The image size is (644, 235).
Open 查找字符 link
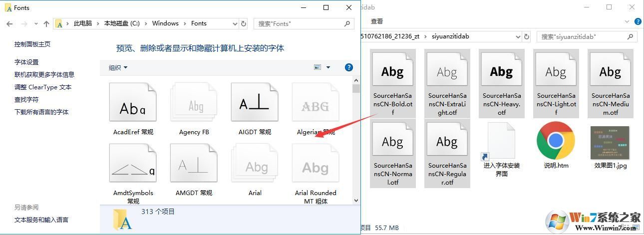tap(26, 99)
